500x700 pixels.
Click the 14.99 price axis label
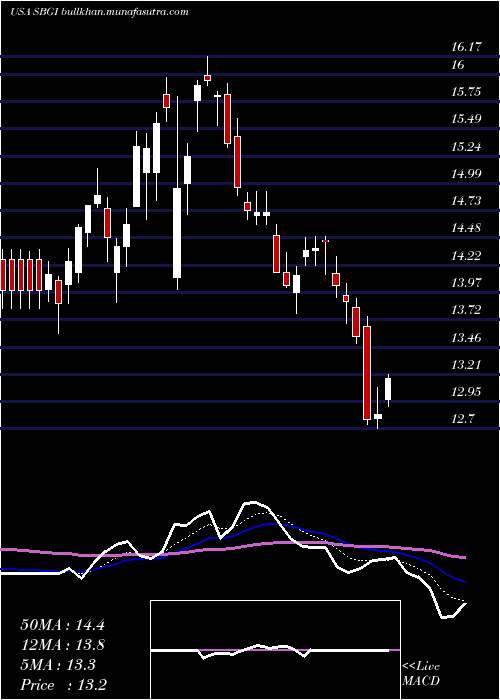[466, 174]
